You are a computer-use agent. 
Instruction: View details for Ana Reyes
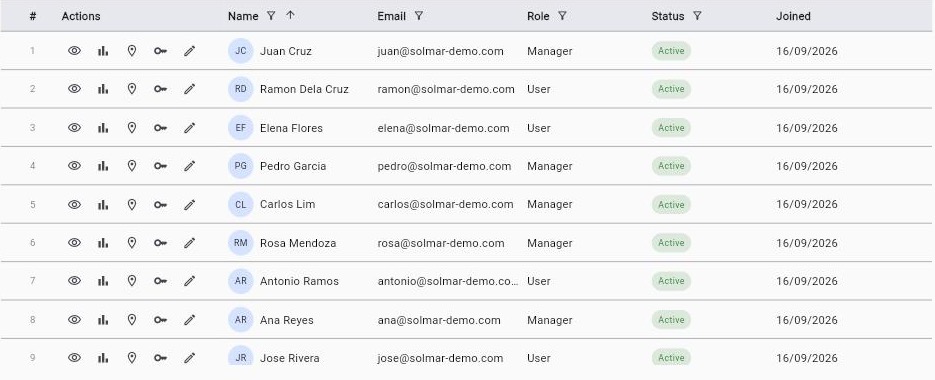pos(74,320)
